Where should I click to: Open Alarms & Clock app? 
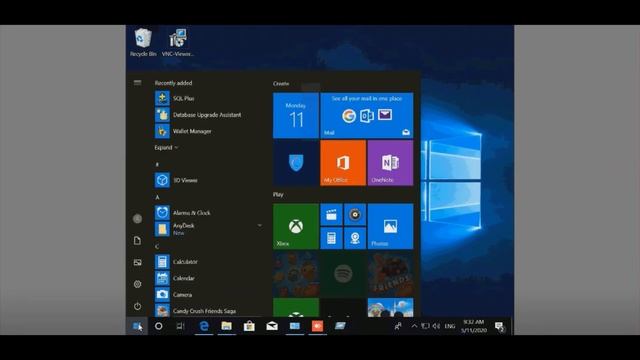pos(208,213)
